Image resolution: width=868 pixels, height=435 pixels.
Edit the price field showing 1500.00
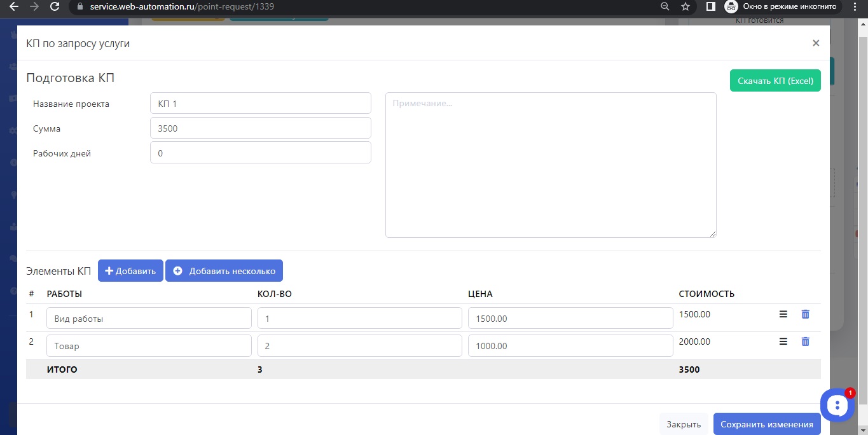(x=570, y=319)
